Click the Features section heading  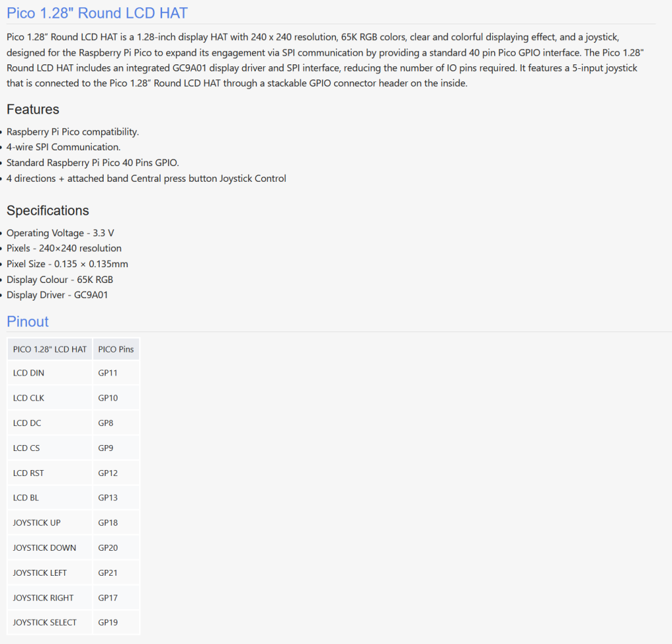click(33, 109)
